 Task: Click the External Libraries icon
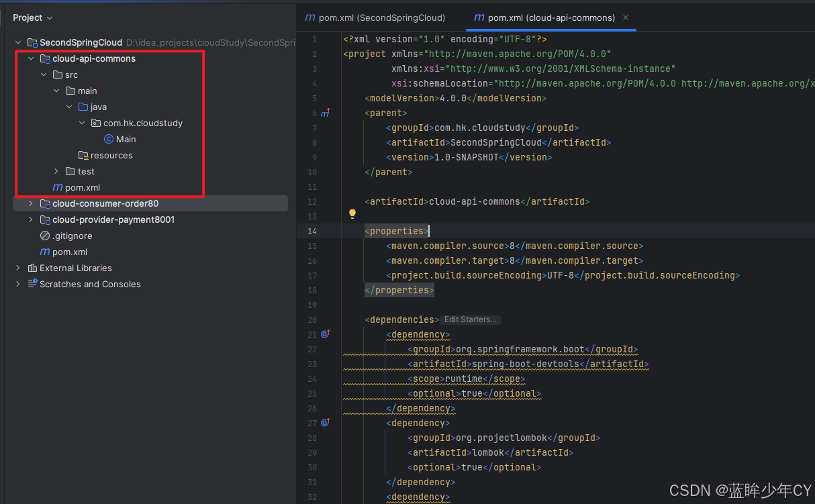32,268
